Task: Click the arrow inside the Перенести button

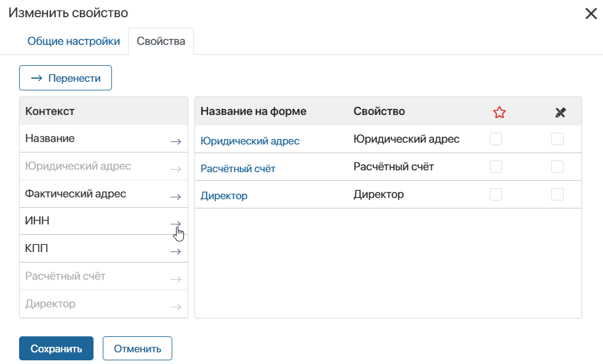Action: tap(36, 77)
